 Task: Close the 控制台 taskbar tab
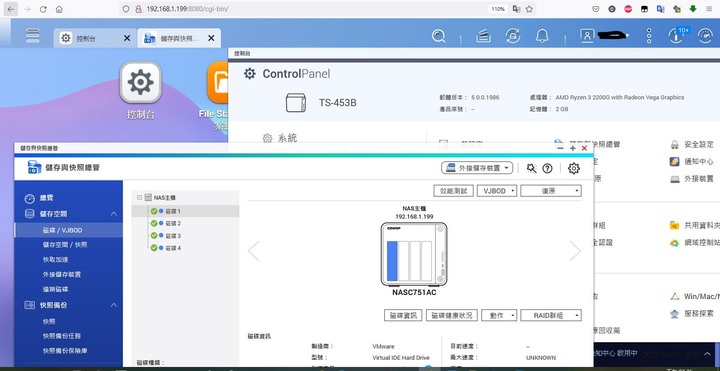pyautogui.click(x=127, y=39)
